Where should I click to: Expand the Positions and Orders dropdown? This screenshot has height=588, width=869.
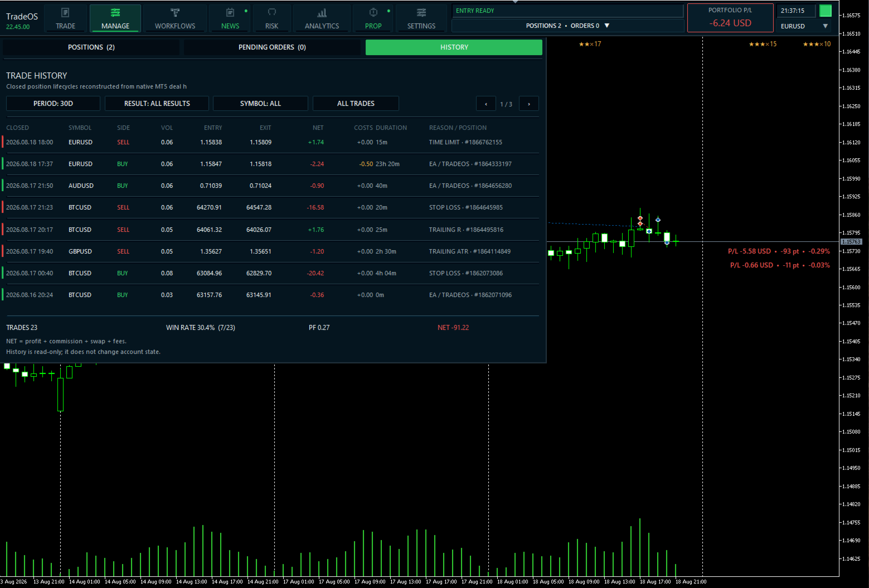coord(567,26)
